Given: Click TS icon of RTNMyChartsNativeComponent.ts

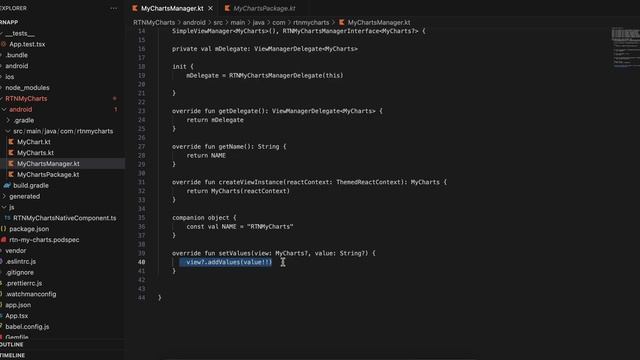Looking at the screenshot, I should pyautogui.click(x=7, y=218).
